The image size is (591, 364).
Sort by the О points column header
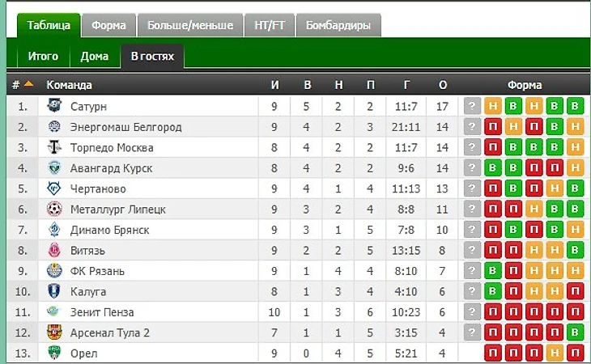point(442,85)
